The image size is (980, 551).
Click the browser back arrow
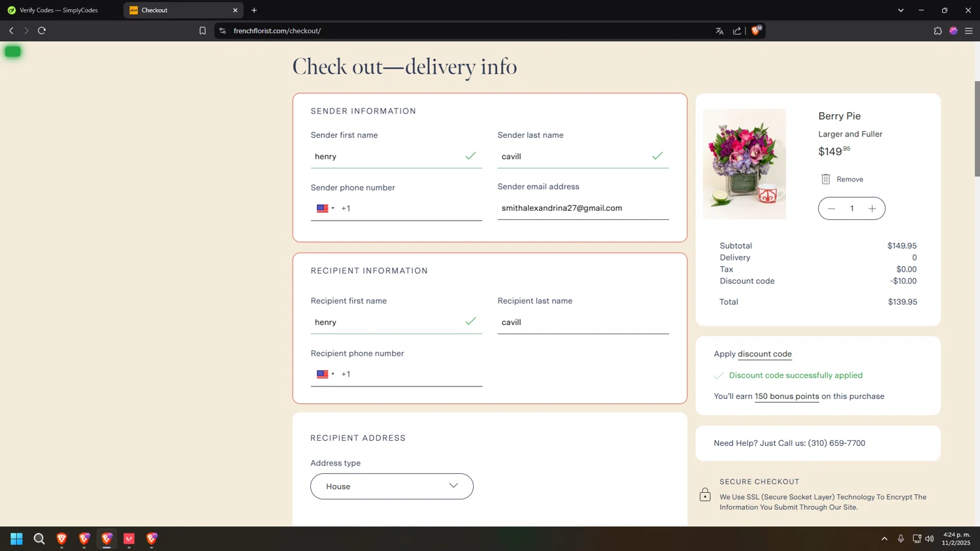pos(11,31)
